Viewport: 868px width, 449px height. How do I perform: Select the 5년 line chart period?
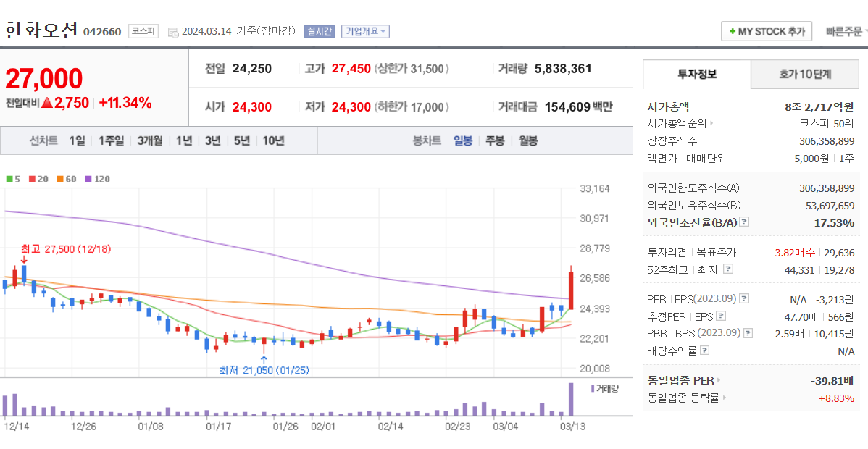coord(242,140)
